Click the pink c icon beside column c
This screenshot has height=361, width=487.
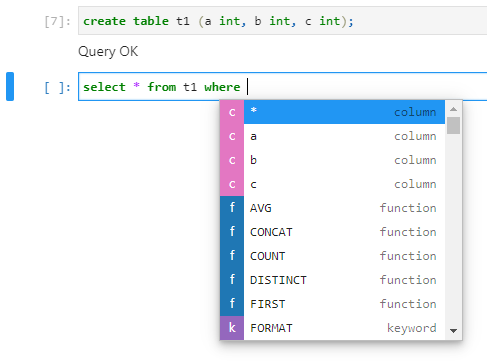click(x=232, y=184)
